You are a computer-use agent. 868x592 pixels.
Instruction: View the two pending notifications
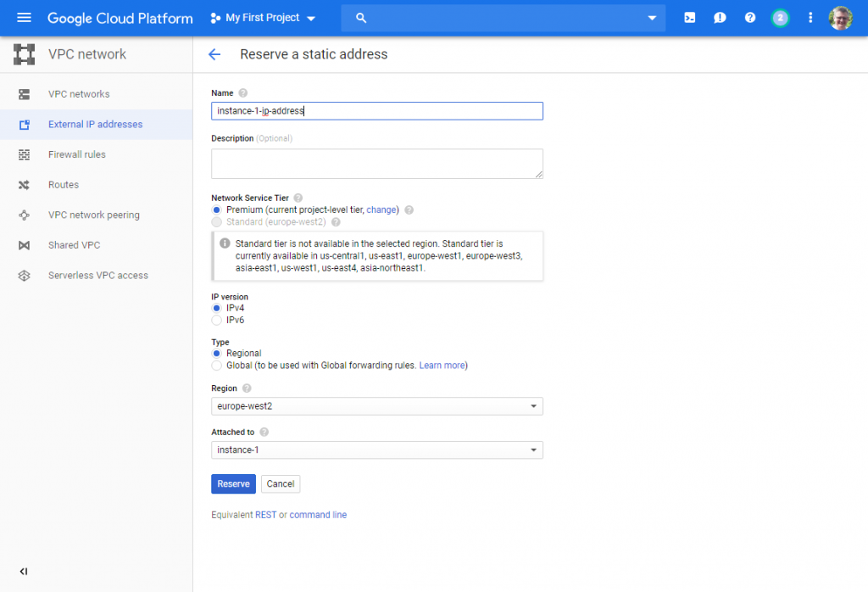780,19
